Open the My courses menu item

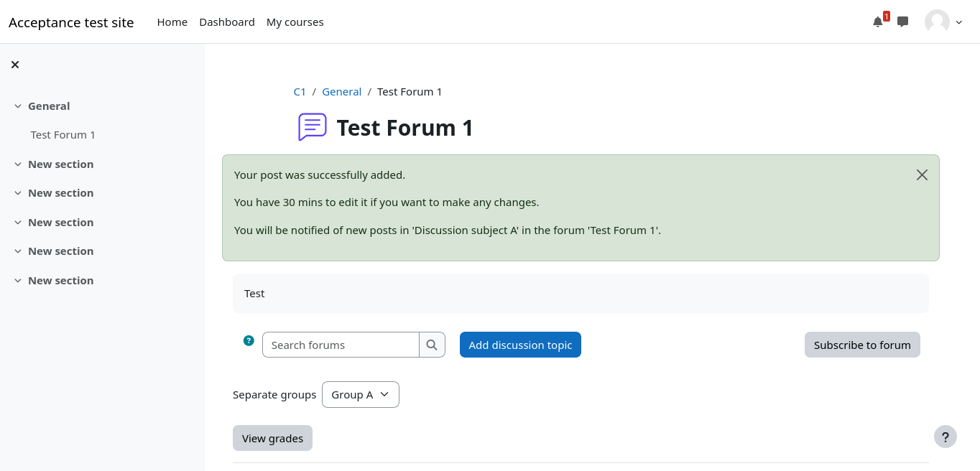[x=295, y=22]
